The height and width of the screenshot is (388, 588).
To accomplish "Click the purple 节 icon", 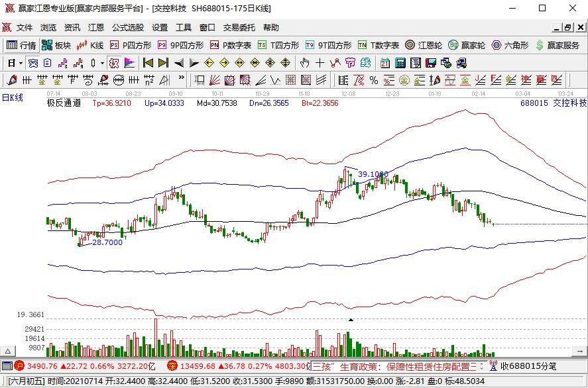I will 350,63.
